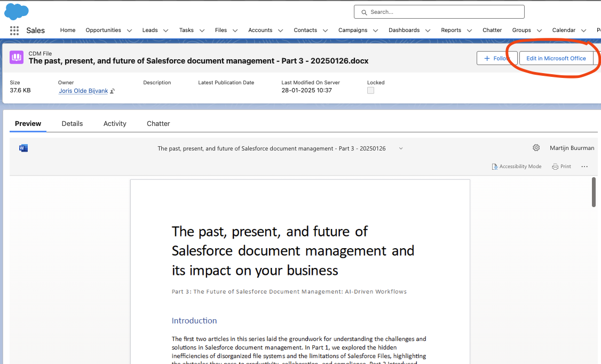Expand the Calendar nav dropdown arrow
This screenshot has width=601, height=364.
584,30
